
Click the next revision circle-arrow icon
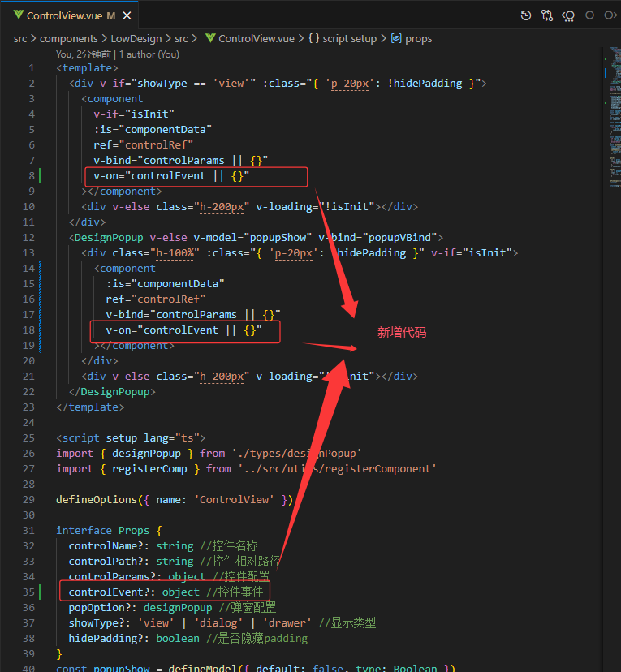610,15
